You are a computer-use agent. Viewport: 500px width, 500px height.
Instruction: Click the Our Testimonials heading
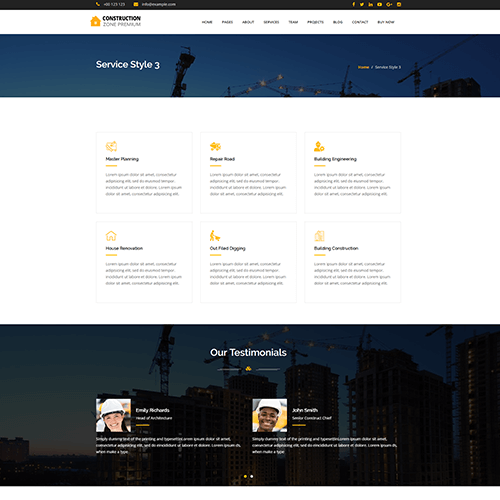click(x=248, y=352)
